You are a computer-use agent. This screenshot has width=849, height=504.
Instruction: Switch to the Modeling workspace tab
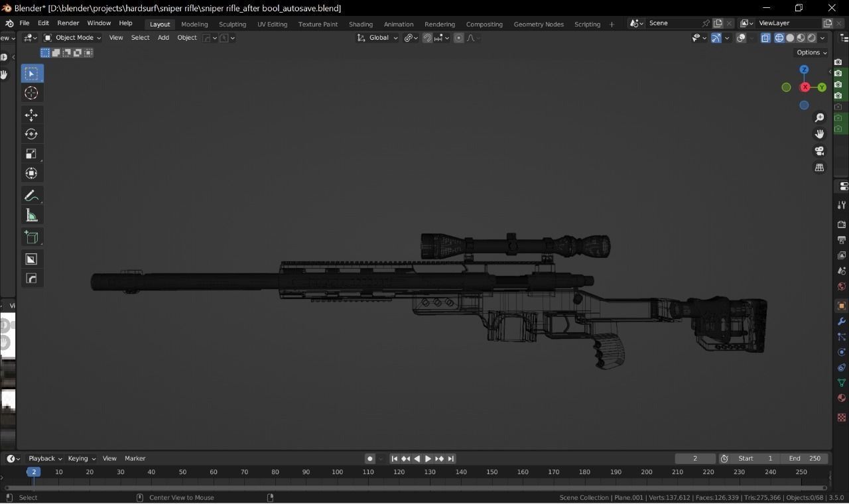click(x=194, y=24)
